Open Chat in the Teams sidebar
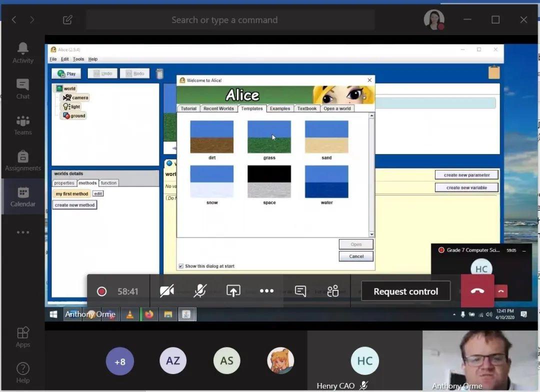Image resolution: width=540 pixels, height=392 pixels. point(22,89)
